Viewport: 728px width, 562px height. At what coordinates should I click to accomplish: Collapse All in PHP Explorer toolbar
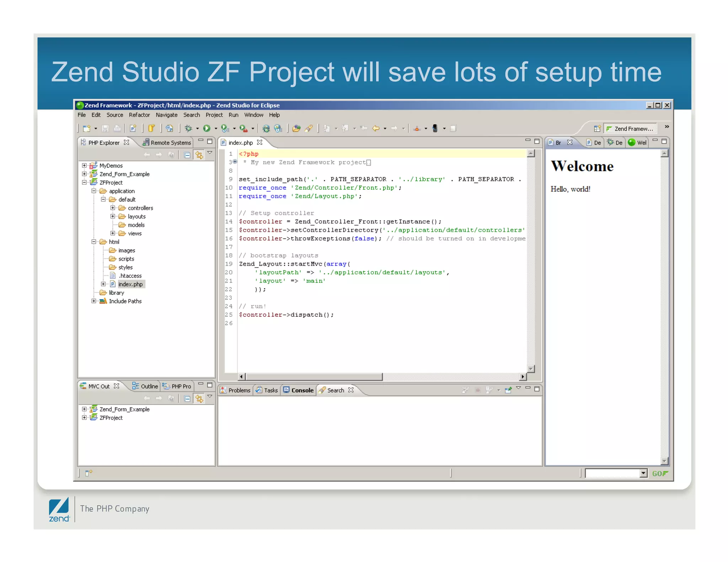click(x=187, y=155)
